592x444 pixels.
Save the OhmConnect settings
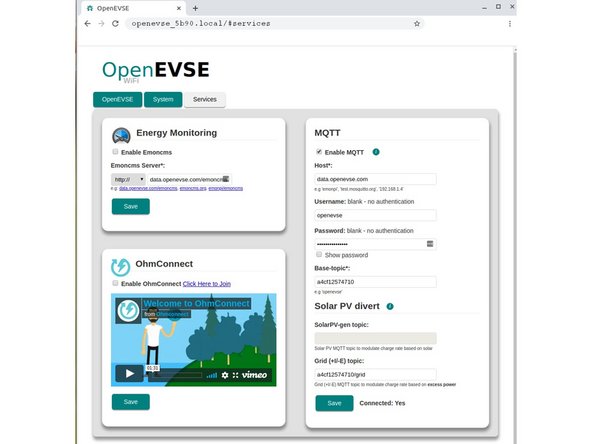pos(131,402)
